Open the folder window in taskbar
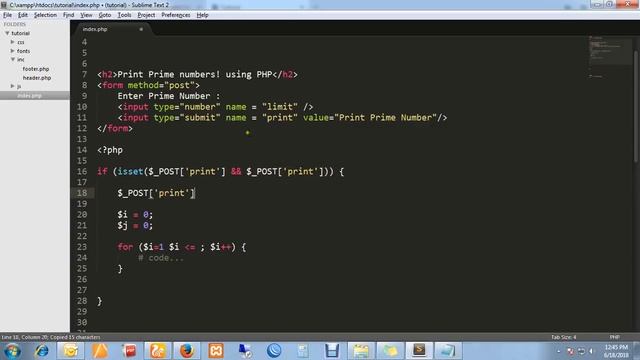The width and height of the screenshot is (640, 360). (361, 351)
